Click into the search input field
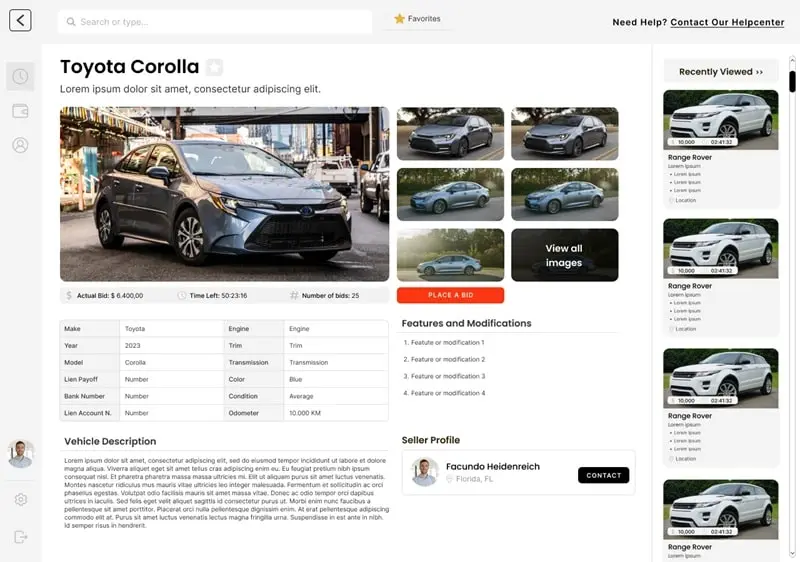 tap(215, 22)
